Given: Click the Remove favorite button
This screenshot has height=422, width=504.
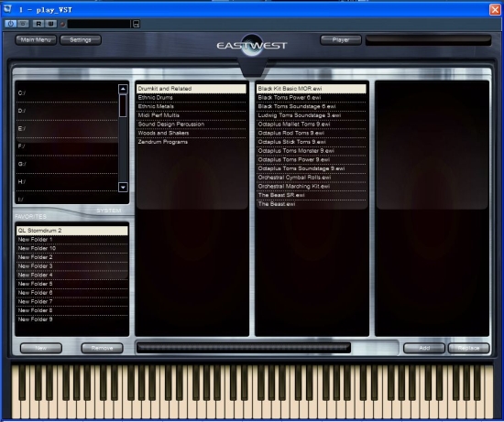Looking at the screenshot, I should pos(102,348).
